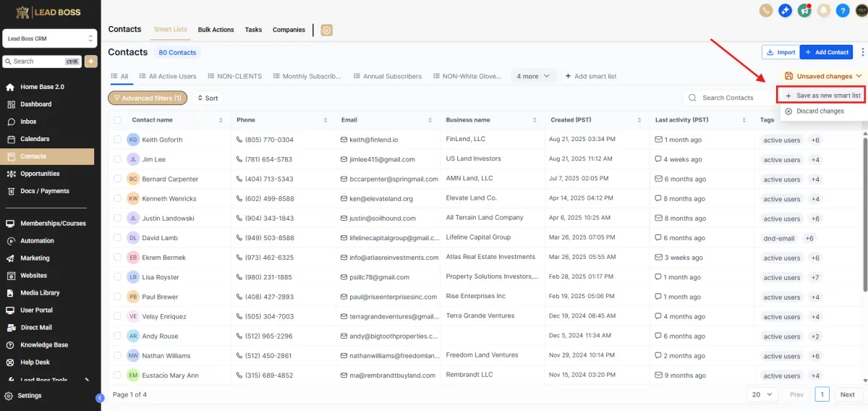Expand Andy Rouse's +2 tags
868x411 pixels.
[x=815, y=336]
